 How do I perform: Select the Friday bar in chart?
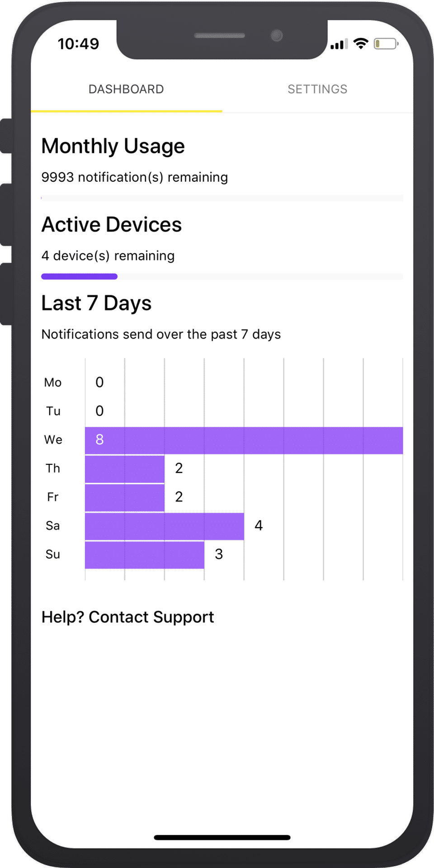125,497
